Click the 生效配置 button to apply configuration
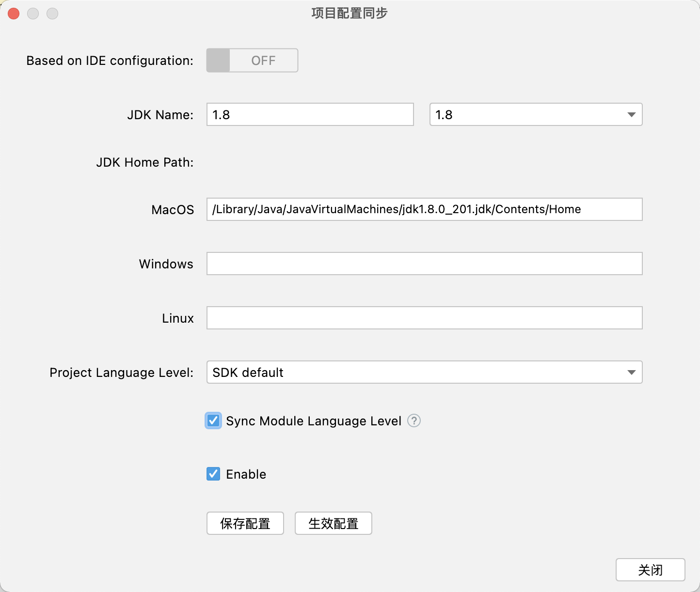 (333, 523)
